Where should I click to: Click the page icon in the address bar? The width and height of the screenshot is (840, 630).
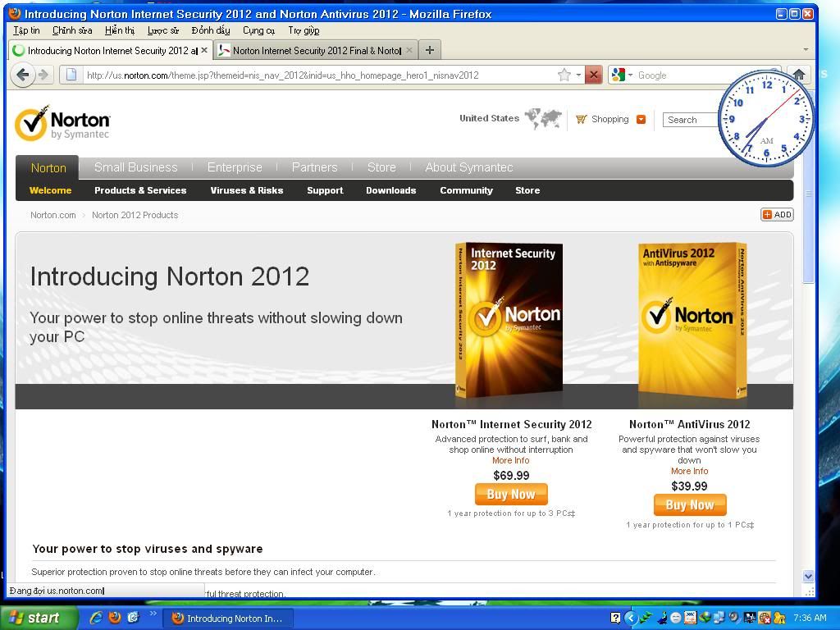(x=71, y=75)
